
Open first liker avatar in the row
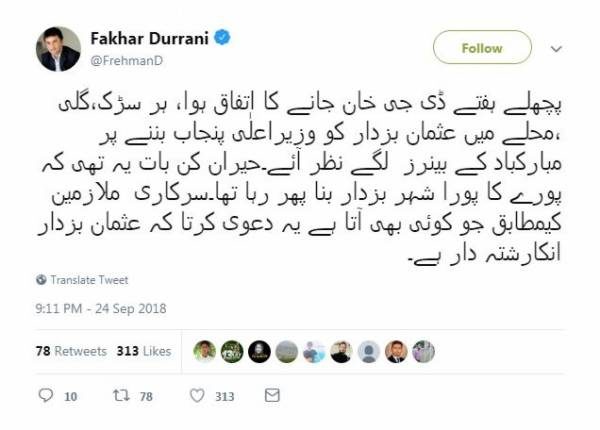click(205, 352)
